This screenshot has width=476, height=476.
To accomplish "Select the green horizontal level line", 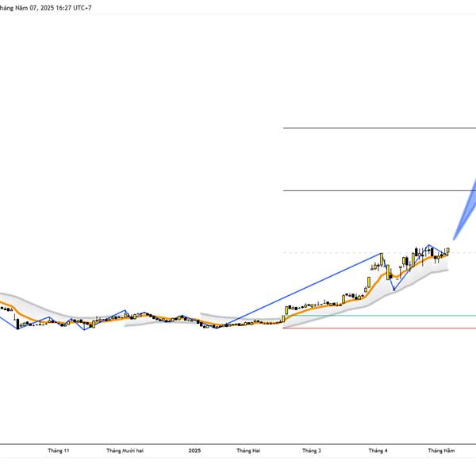I will 379,316.
